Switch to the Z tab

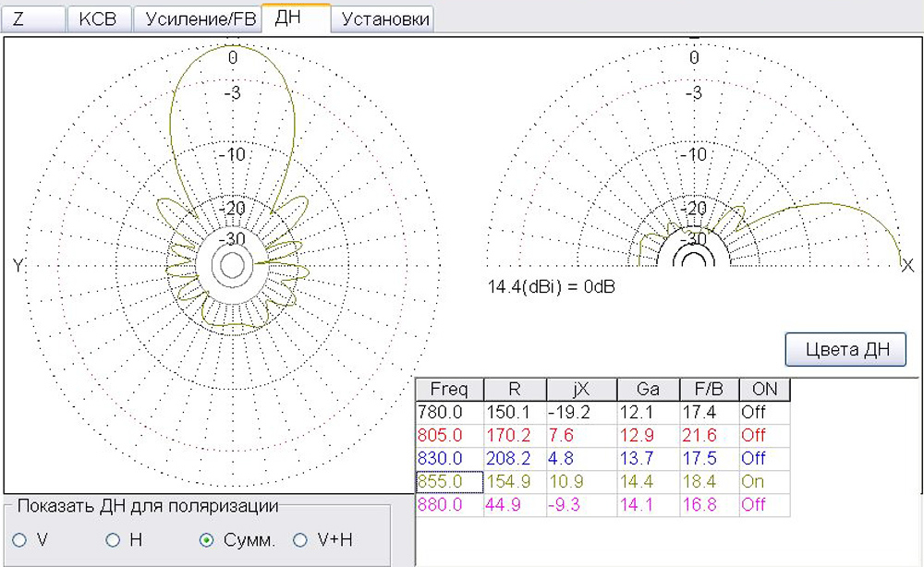pos(33,18)
